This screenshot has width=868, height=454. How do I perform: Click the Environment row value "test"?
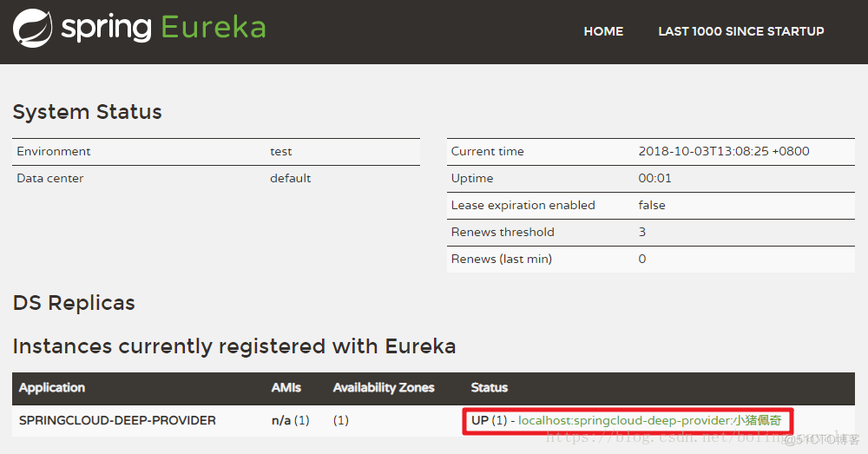tap(280, 151)
